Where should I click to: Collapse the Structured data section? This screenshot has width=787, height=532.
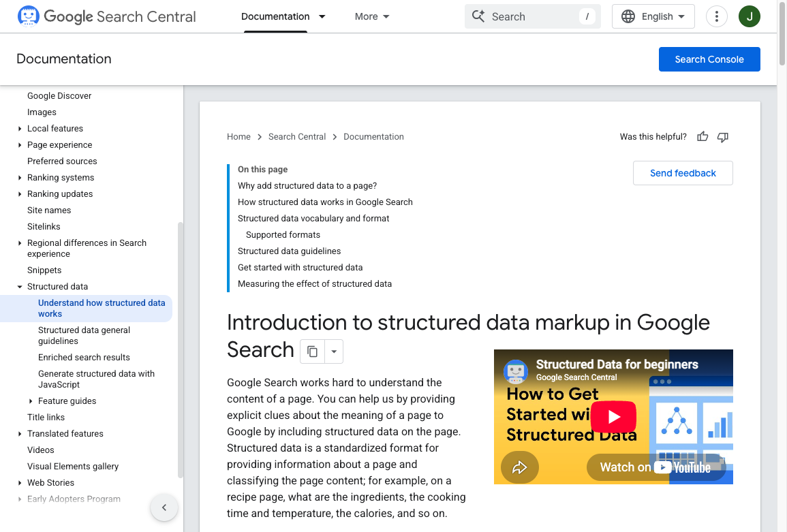pos(20,287)
